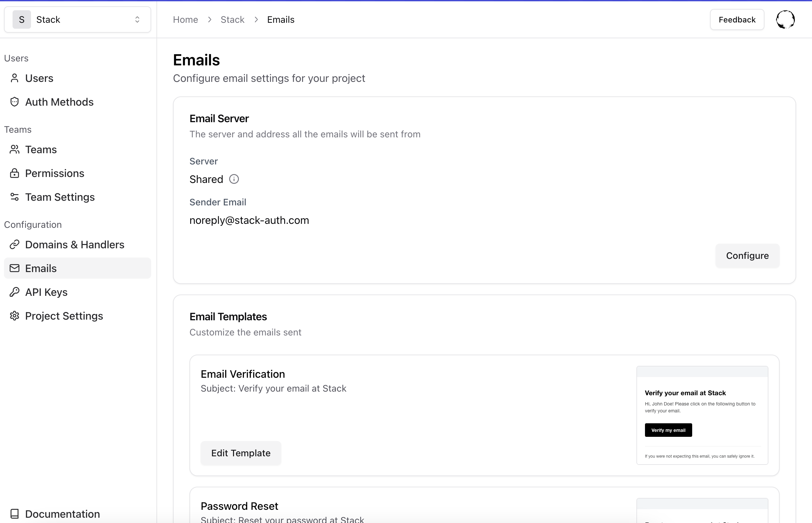Click the Auth Methods shield icon
Viewport: 812px width, 523px height.
pos(14,102)
